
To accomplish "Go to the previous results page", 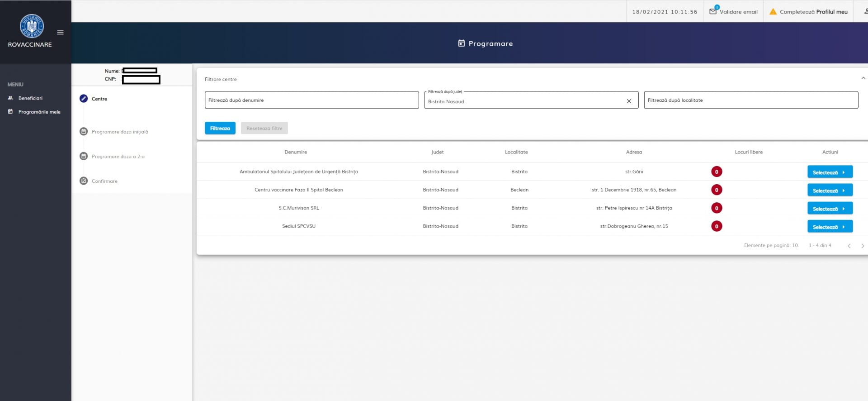I will [849, 246].
